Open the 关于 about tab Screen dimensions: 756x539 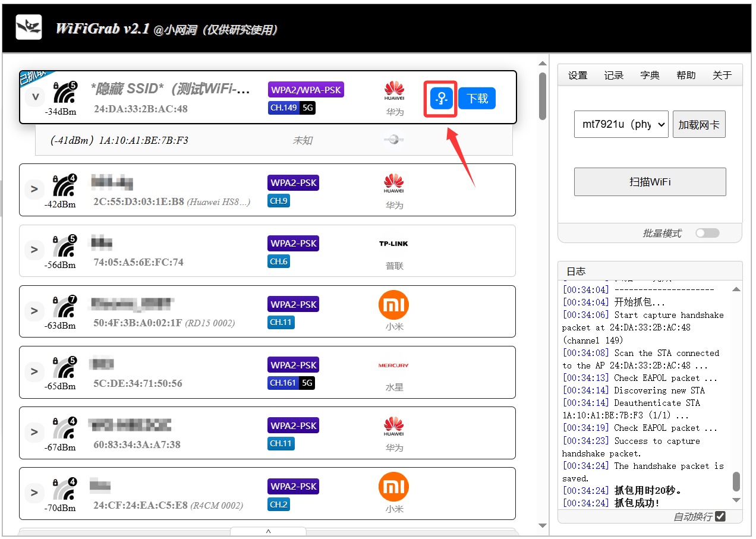coord(722,75)
